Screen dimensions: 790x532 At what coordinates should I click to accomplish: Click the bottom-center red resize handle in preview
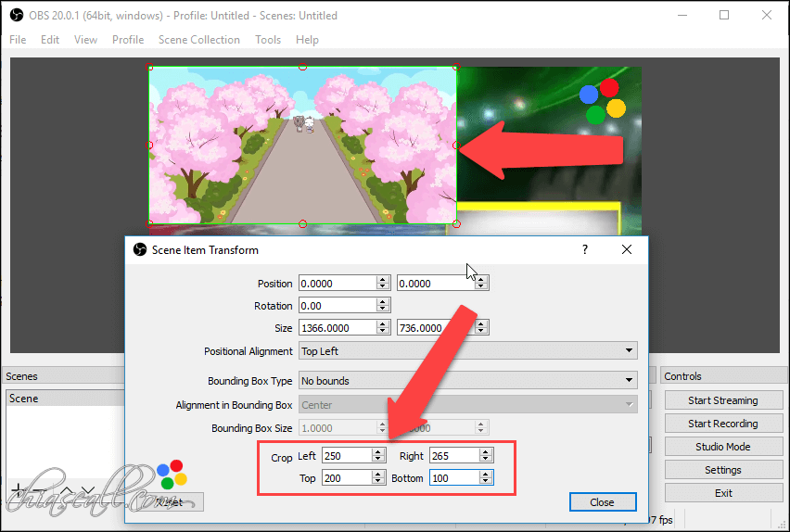click(x=303, y=223)
